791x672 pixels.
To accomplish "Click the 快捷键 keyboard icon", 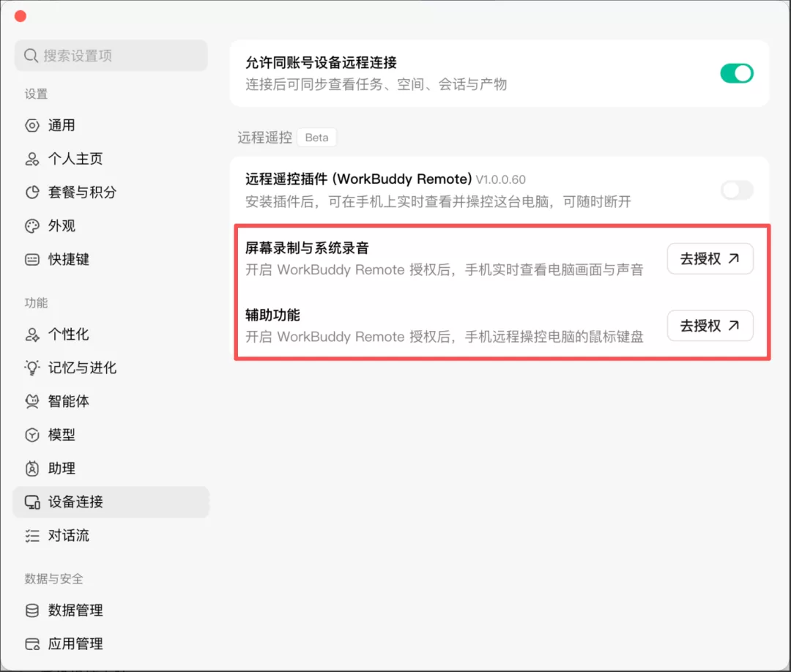I will 31,260.
